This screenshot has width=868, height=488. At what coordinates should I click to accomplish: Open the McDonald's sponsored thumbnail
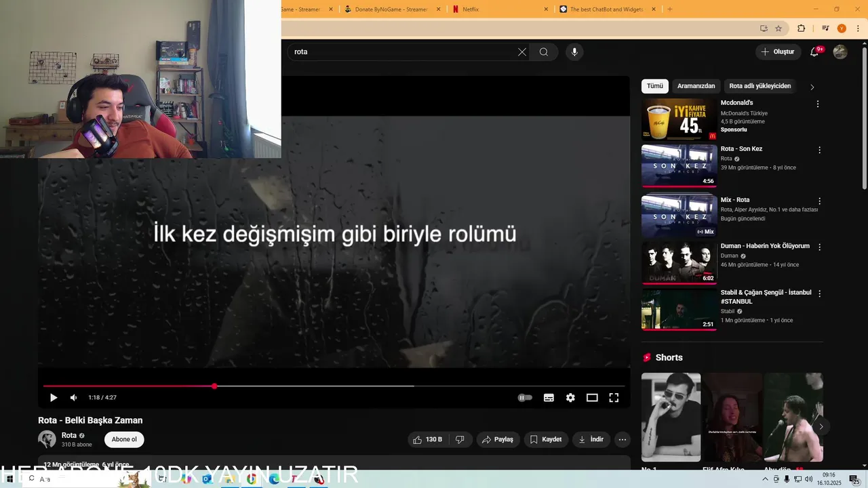pyautogui.click(x=679, y=119)
